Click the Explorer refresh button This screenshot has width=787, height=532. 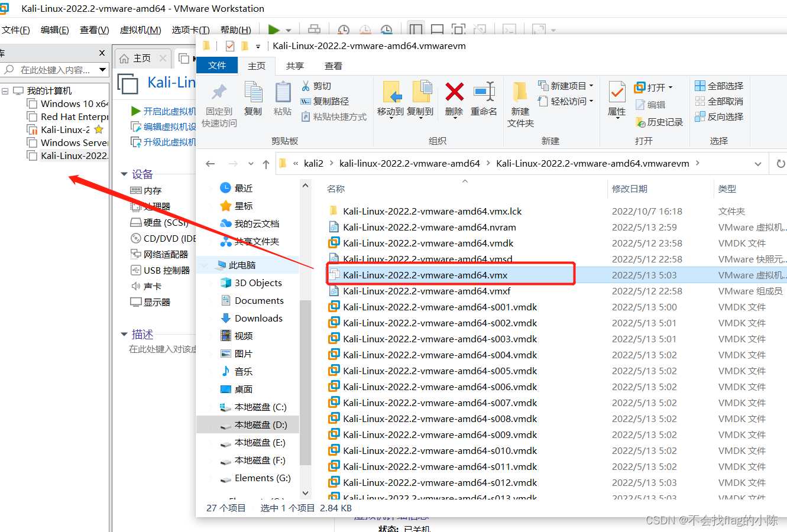[x=780, y=164]
